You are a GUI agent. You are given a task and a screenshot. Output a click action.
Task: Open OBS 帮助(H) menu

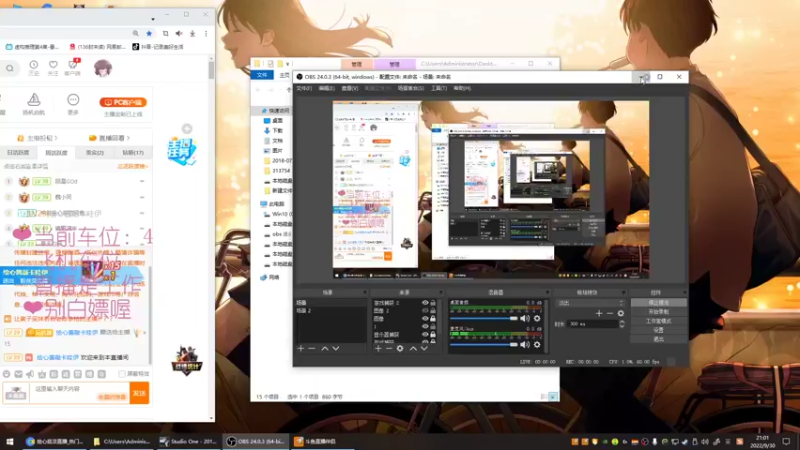tap(462, 88)
